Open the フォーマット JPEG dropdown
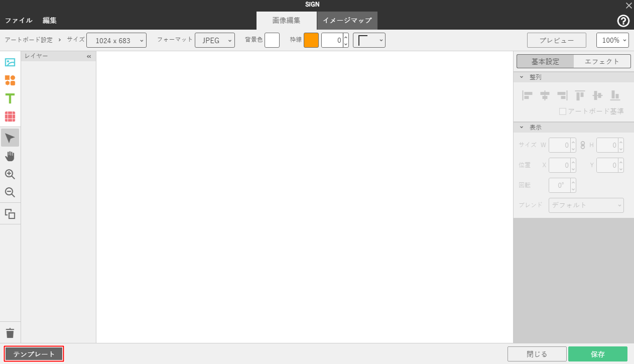 (215, 40)
